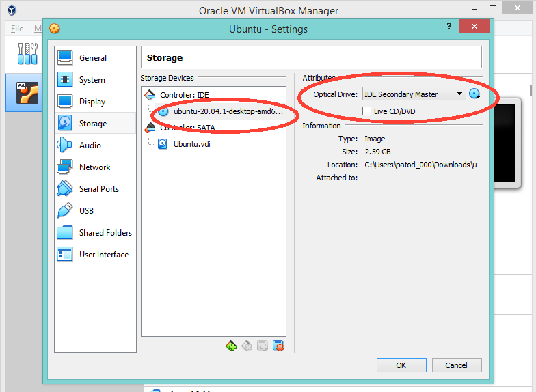
Task: Open the Optical Drive IDE Secondary Master dropdown
Action: point(414,94)
